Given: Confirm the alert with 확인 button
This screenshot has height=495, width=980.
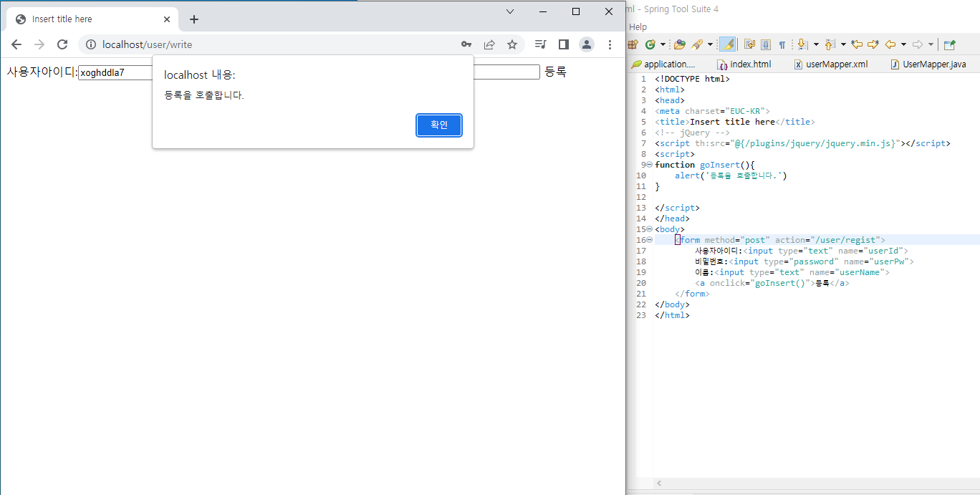Looking at the screenshot, I should click(x=439, y=125).
